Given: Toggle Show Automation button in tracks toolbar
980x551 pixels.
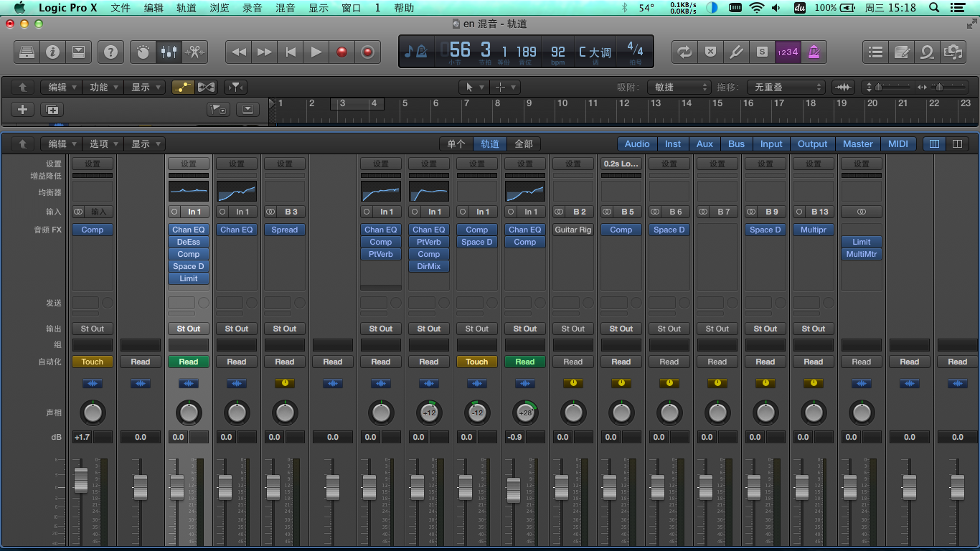Looking at the screenshot, I should [182, 87].
